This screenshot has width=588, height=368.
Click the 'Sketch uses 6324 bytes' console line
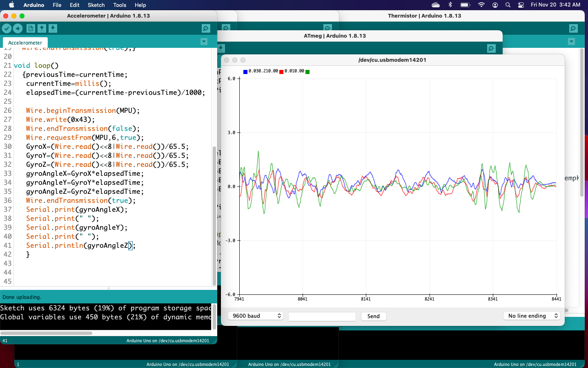106,308
